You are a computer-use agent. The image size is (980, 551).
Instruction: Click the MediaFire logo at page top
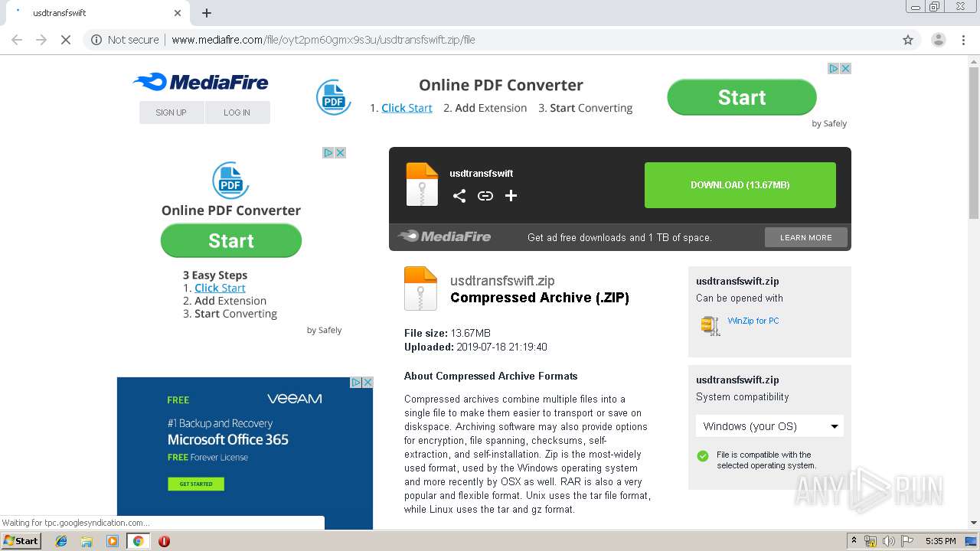click(x=201, y=82)
